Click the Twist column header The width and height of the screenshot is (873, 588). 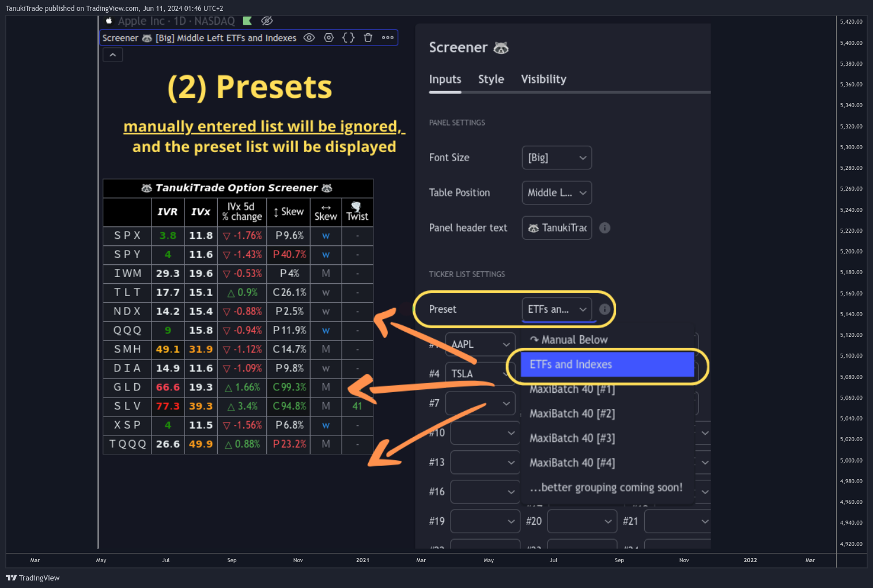357,212
